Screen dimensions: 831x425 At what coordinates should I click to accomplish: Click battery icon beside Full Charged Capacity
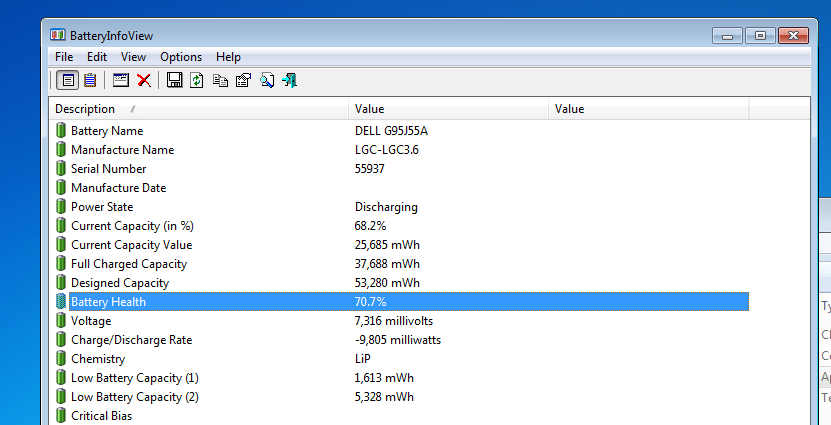click(x=61, y=264)
